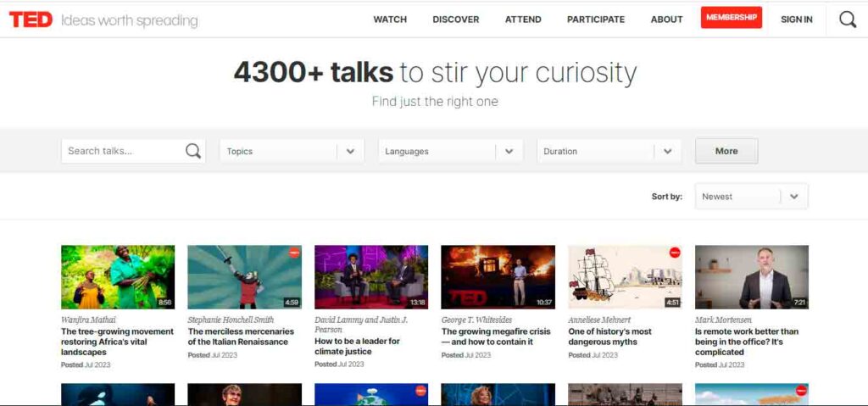Select the Attend menu item
This screenshot has width=868, height=406.
click(523, 19)
